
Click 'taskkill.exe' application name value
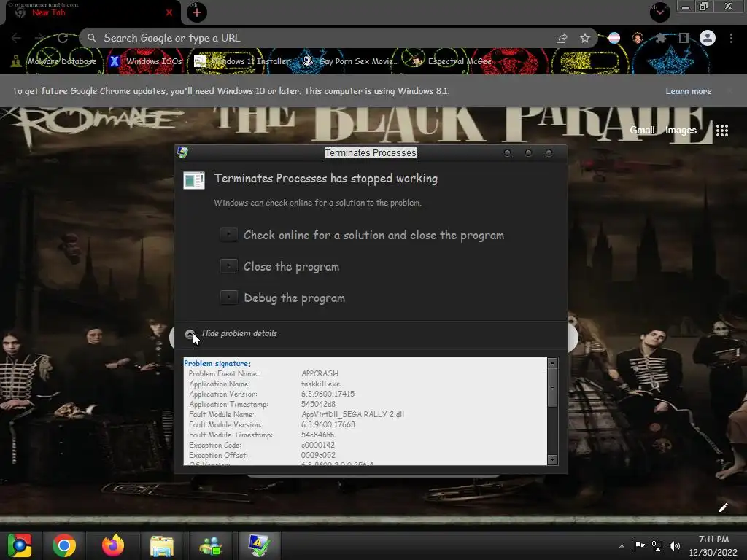(x=321, y=384)
